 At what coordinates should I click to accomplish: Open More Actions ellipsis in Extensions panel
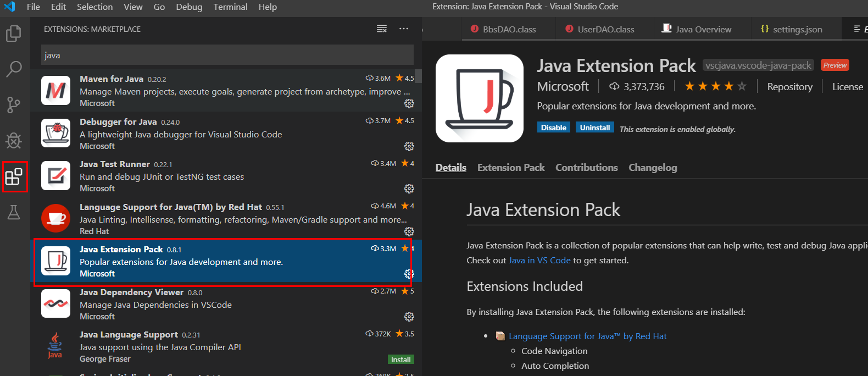click(404, 29)
